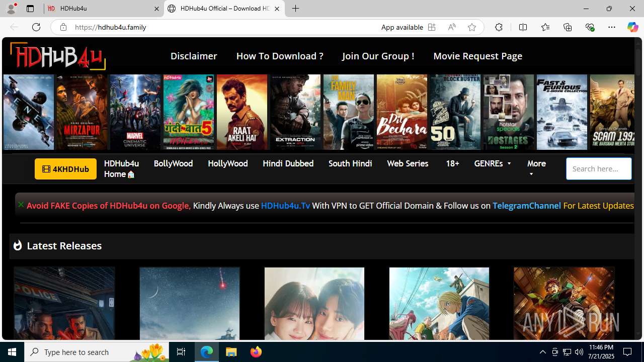Open the Marvel Cinematic Universe poster

[135, 112]
